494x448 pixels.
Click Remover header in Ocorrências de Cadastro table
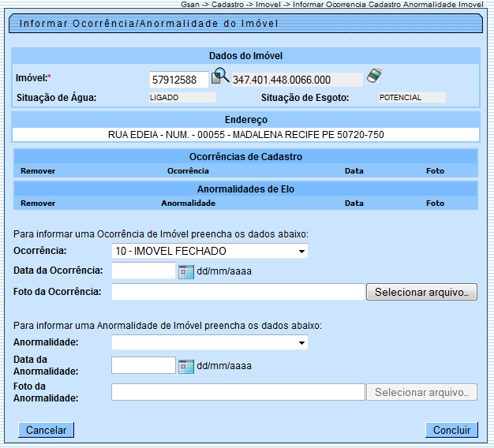[x=38, y=170]
